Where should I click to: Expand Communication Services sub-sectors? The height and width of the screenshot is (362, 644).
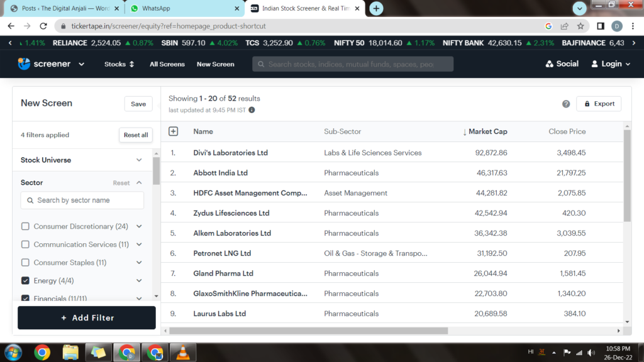pos(139,244)
